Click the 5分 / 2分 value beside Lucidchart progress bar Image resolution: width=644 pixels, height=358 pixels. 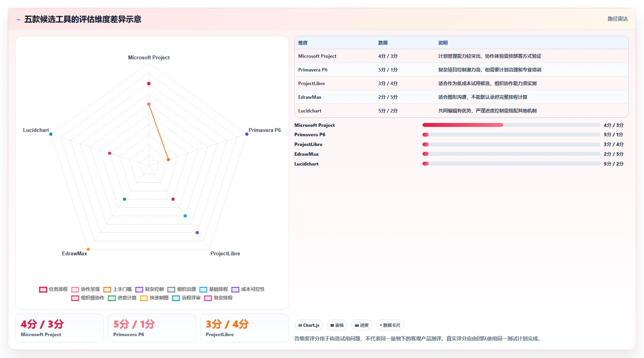614,164
